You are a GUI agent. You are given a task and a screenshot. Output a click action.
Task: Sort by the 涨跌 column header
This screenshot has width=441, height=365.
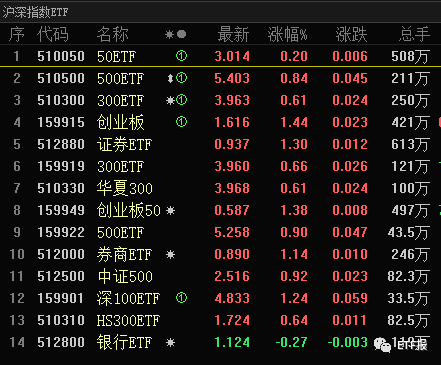(351, 34)
